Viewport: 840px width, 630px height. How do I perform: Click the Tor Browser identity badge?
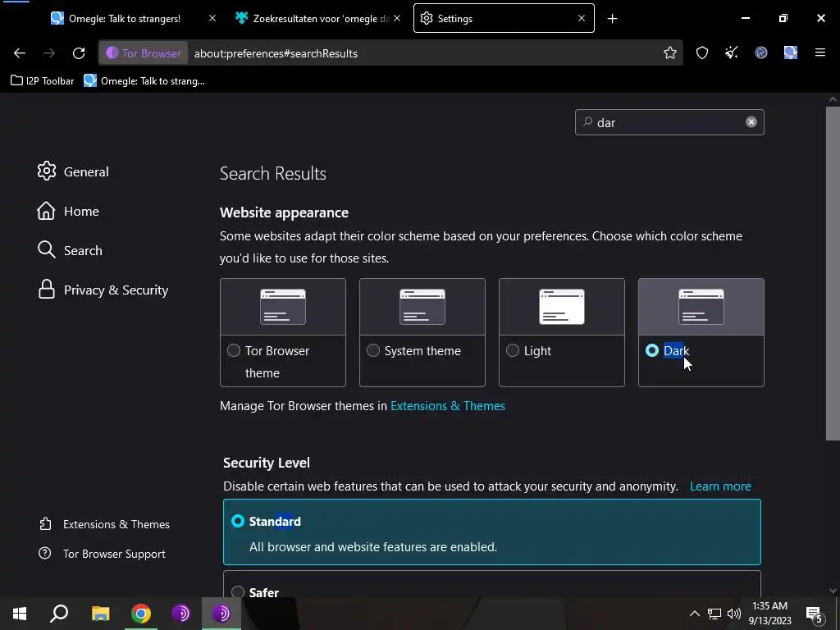(144, 53)
